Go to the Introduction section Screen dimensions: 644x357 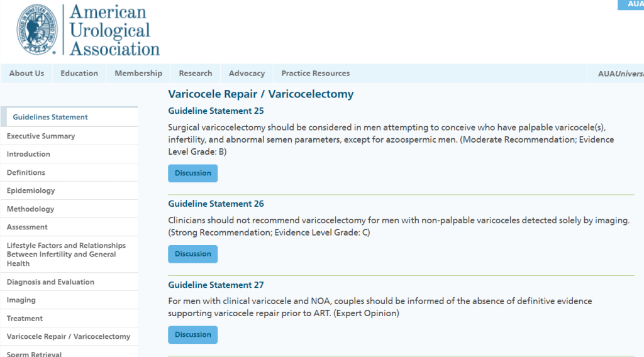tap(28, 155)
